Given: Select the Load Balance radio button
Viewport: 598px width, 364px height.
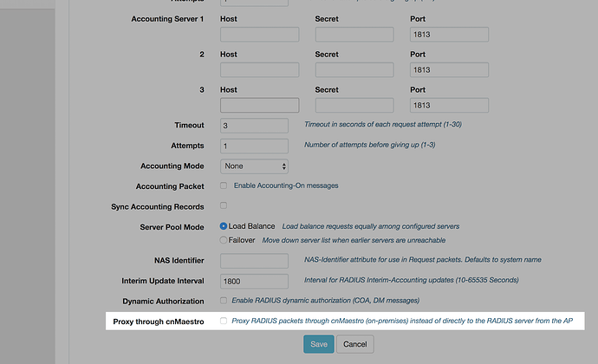Looking at the screenshot, I should pyautogui.click(x=224, y=226).
